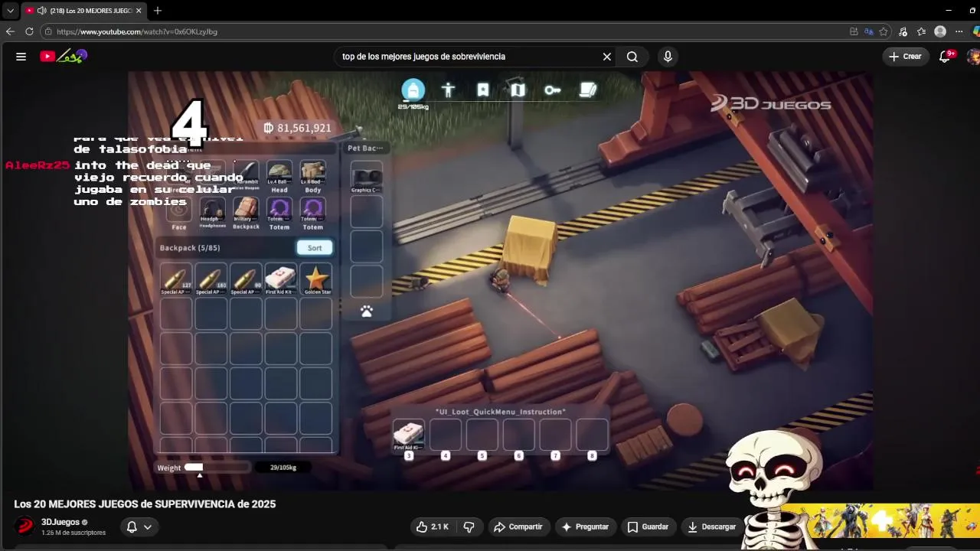The width and height of the screenshot is (980, 551).
Task: Reload the current page
Action: (29, 31)
